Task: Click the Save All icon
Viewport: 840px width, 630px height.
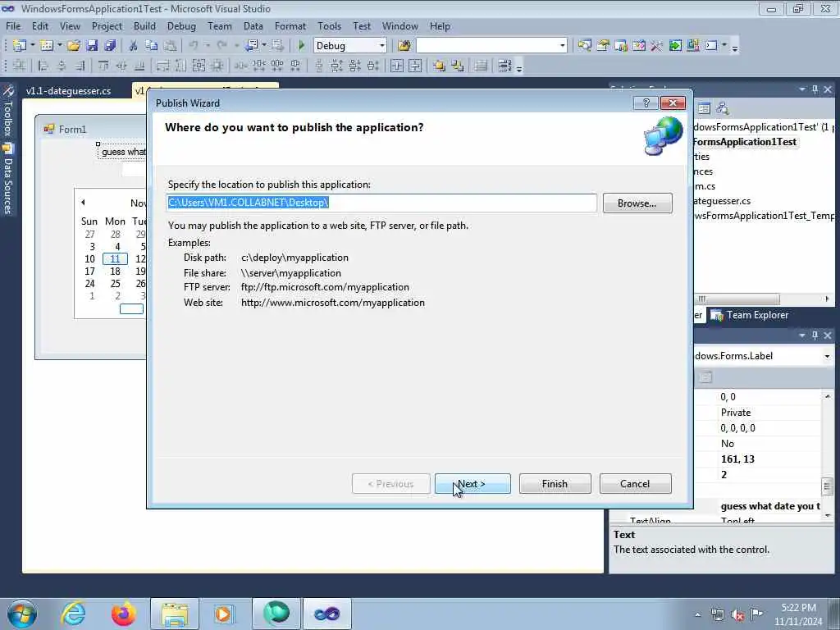Action: pos(111,46)
